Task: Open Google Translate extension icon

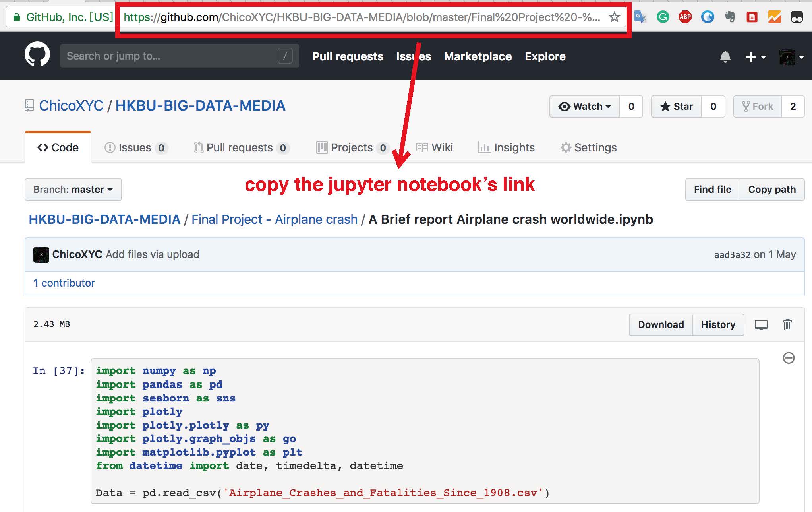Action: pos(640,17)
